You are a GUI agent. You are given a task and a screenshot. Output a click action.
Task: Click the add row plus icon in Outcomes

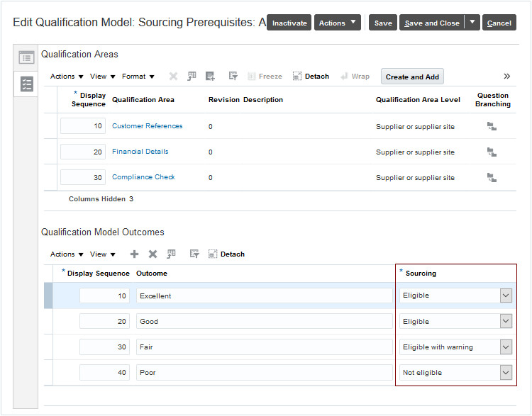pyautogui.click(x=135, y=254)
